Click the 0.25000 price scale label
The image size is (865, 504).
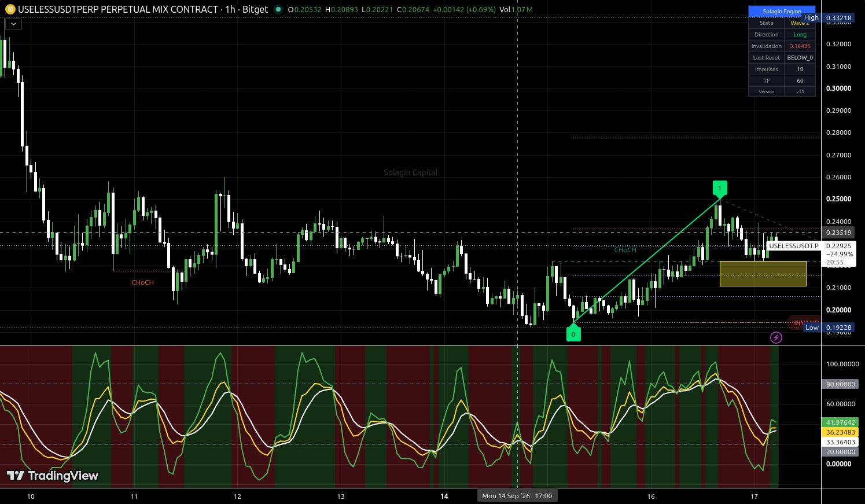click(x=838, y=199)
